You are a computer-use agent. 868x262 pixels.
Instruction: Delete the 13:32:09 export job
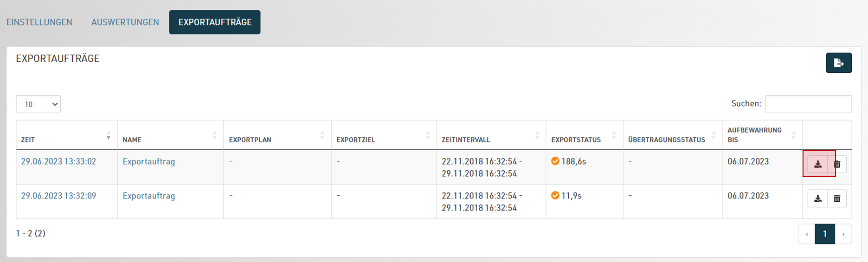tap(837, 198)
